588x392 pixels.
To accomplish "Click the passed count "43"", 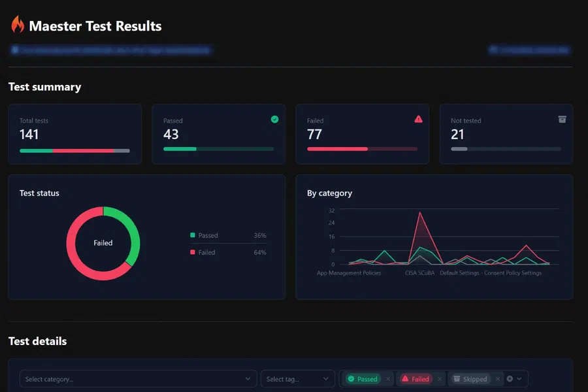I will pos(171,135).
